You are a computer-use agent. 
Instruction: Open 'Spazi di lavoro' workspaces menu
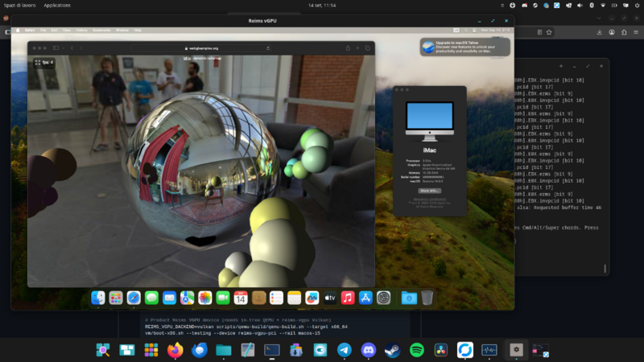[x=19, y=6]
